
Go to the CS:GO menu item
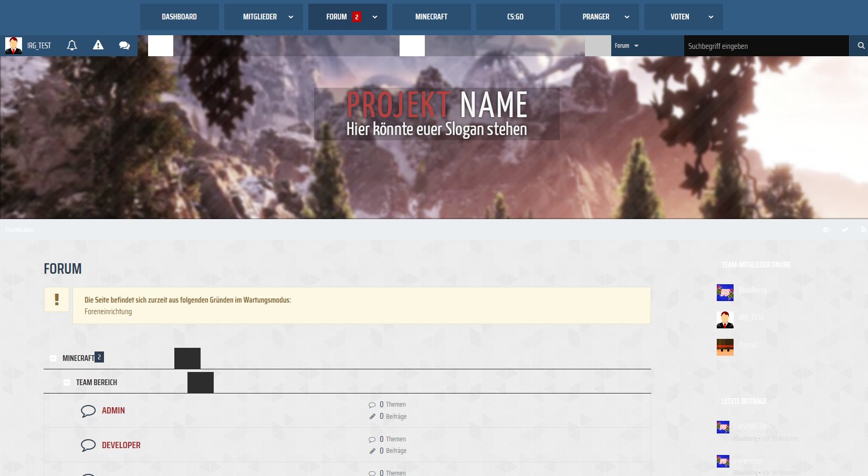pyautogui.click(x=515, y=17)
